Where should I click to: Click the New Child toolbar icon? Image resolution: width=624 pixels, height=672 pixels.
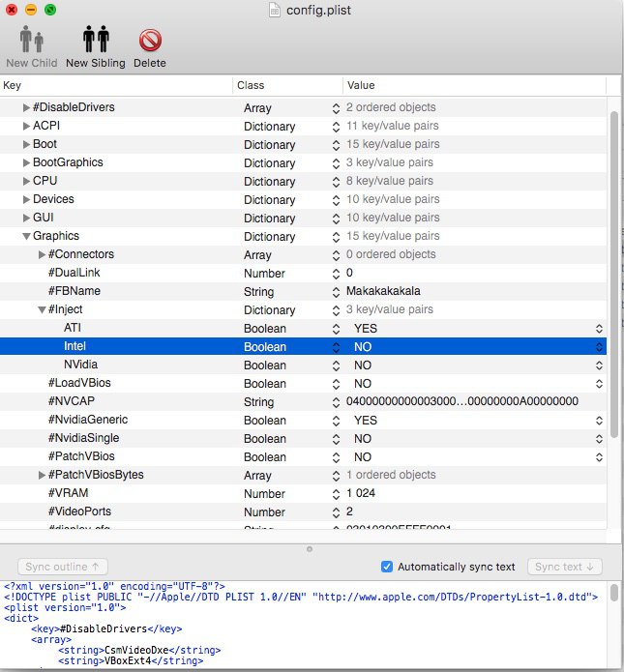[x=31, y=39]
